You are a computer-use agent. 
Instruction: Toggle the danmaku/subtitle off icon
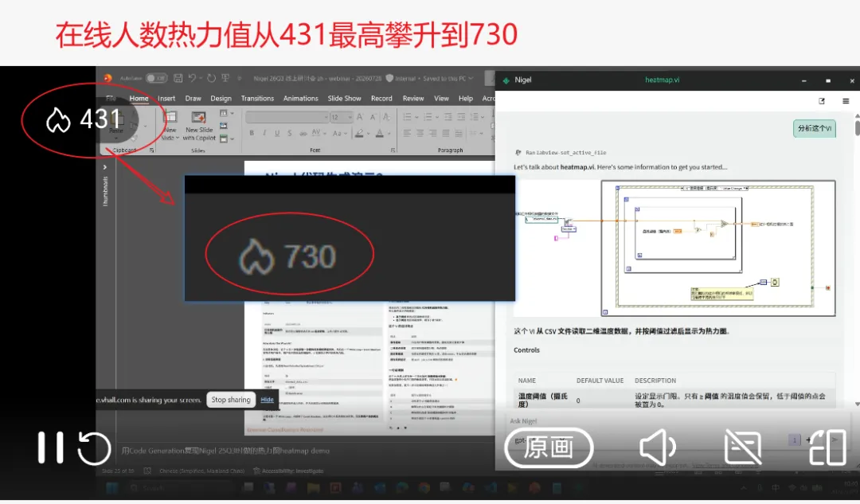coord(743,447)
